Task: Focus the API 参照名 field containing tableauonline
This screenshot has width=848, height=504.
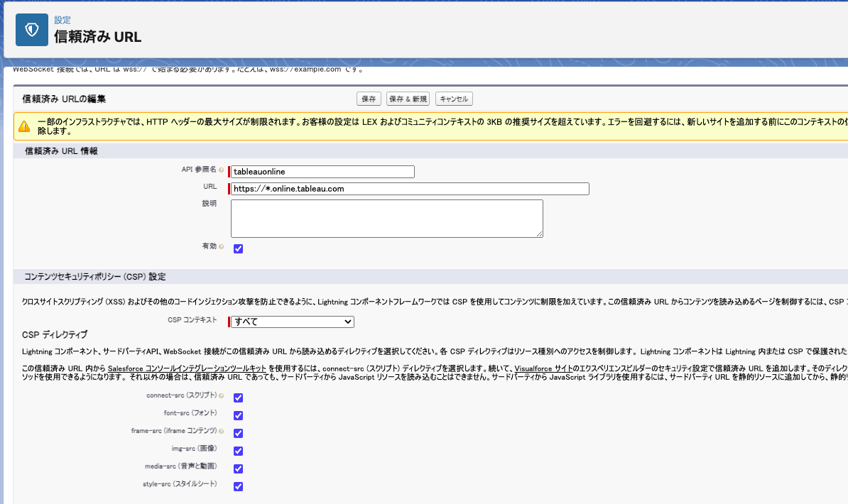Action: 322,172
